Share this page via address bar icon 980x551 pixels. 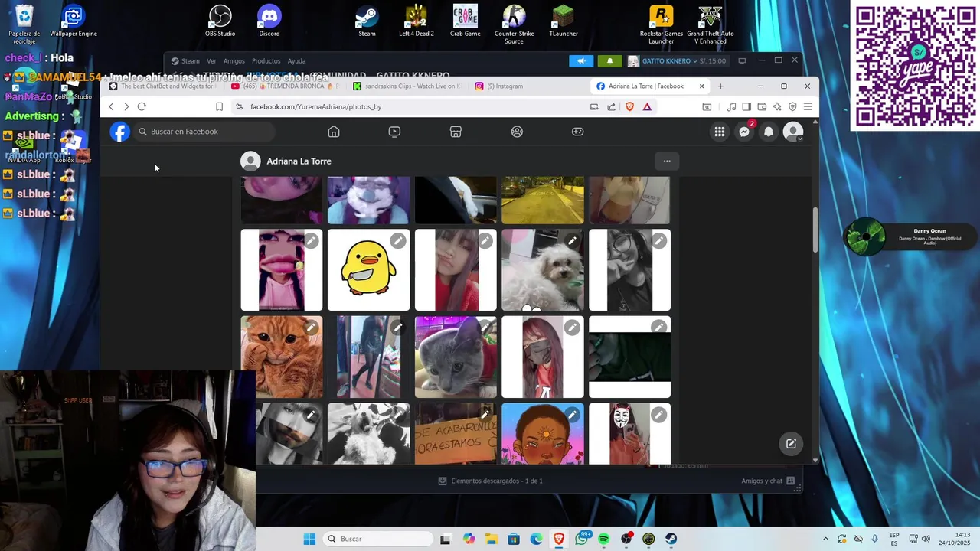coord(611,107)
